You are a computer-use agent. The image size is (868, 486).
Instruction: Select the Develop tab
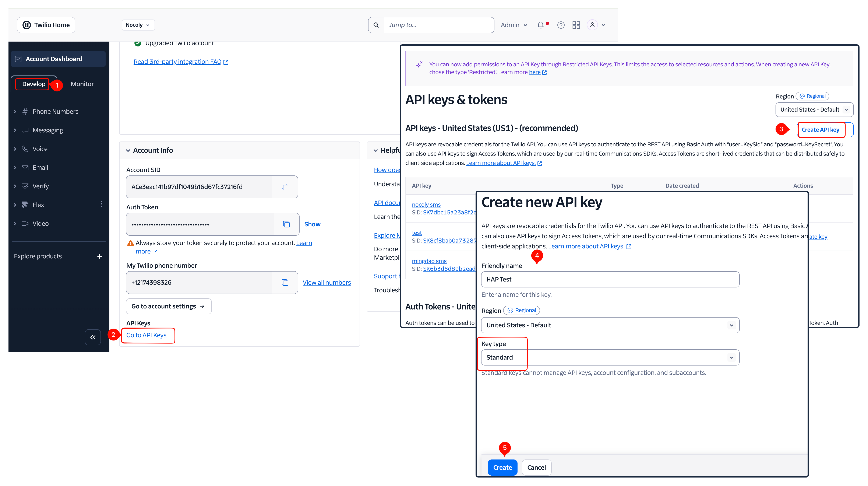[x=34, y=84]
